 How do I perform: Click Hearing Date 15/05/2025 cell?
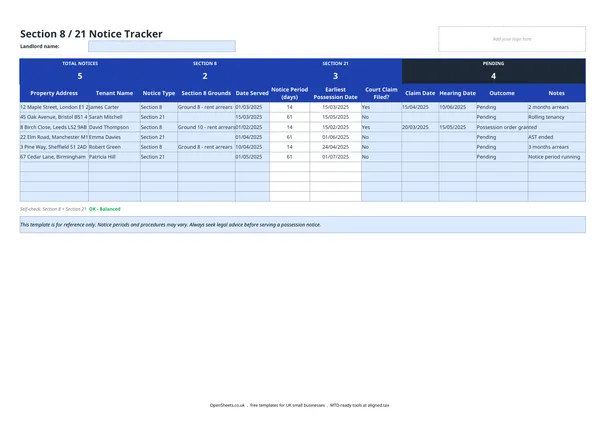pyautogui.click(x=458, y=127)
